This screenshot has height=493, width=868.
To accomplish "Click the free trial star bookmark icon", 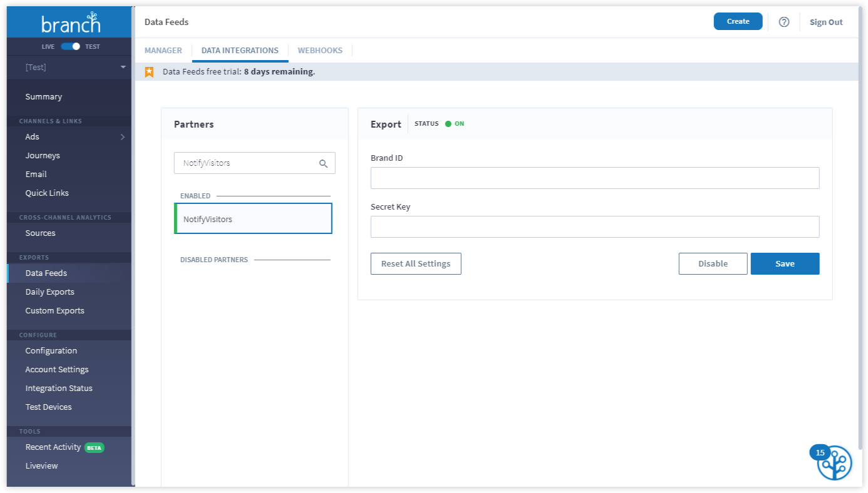I will point(149,72).
